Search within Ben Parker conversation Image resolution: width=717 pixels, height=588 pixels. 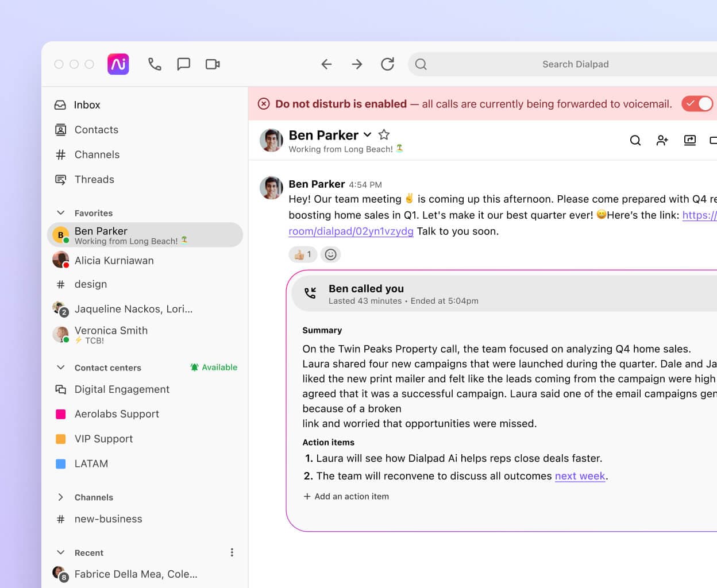tap(635, 140)
